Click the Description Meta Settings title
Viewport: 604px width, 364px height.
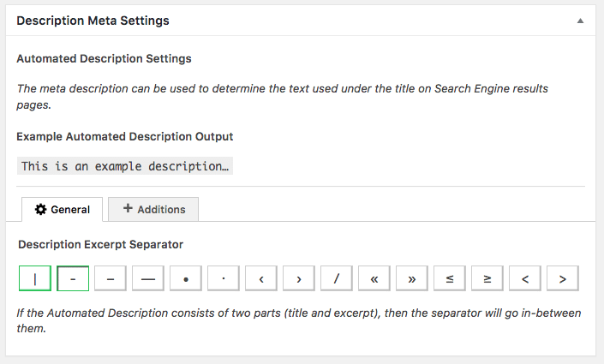pyautogui.click(x=93, y=21)
